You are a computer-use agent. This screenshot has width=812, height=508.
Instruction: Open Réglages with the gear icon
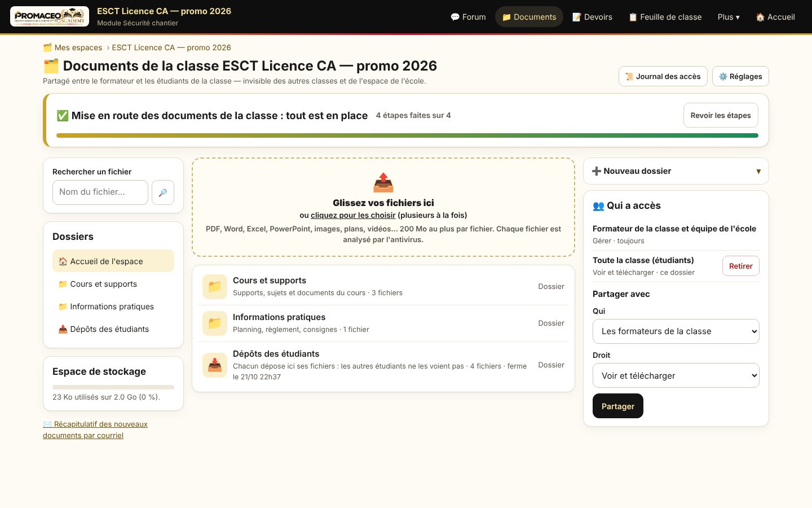740,76
